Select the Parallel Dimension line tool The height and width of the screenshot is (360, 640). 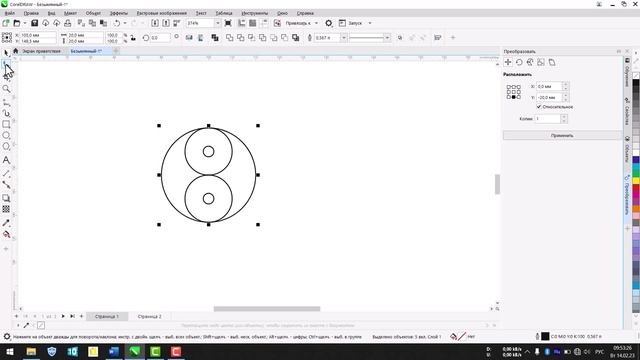coord(6,173)
